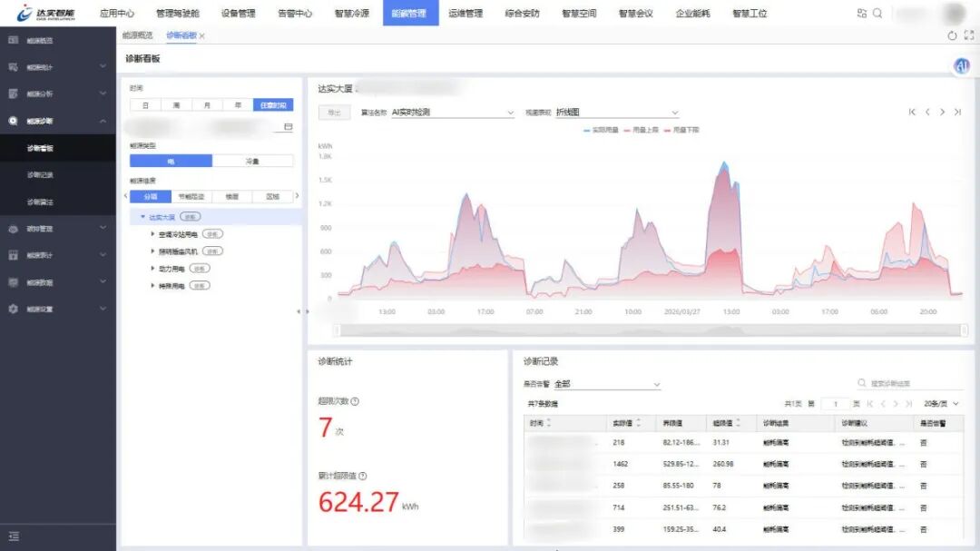
Task: Open the 视图表现 折线图 dropdown
Action: pos(616,113)
